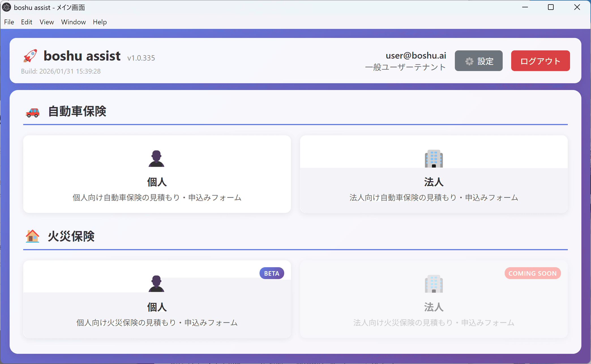Open the Edit menu

[x=26, y=22]
